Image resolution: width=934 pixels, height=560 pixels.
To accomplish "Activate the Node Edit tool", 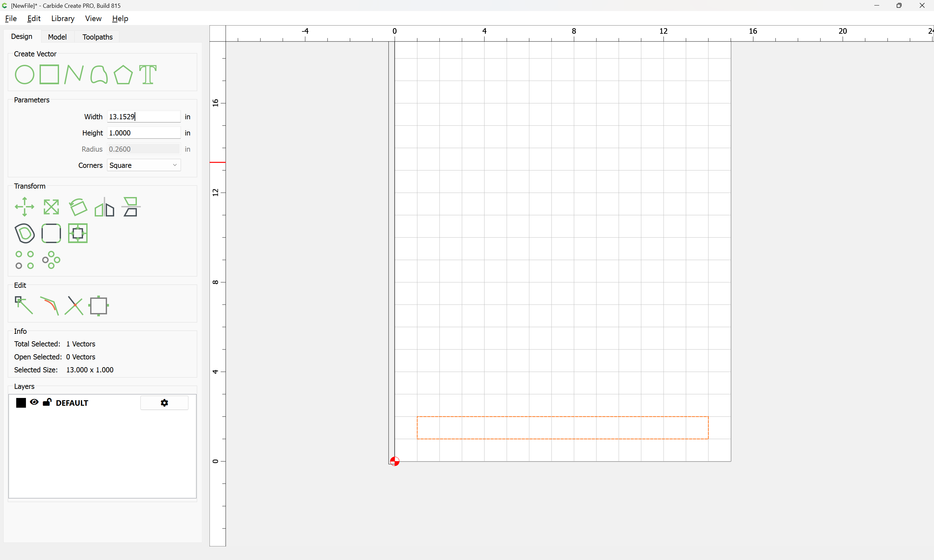I will (x=24, y=305).
